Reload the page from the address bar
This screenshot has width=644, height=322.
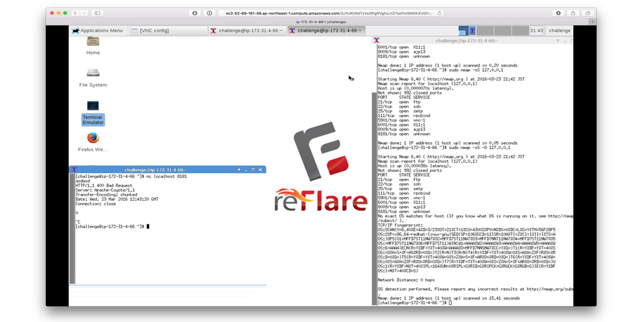tap(440, 13)
